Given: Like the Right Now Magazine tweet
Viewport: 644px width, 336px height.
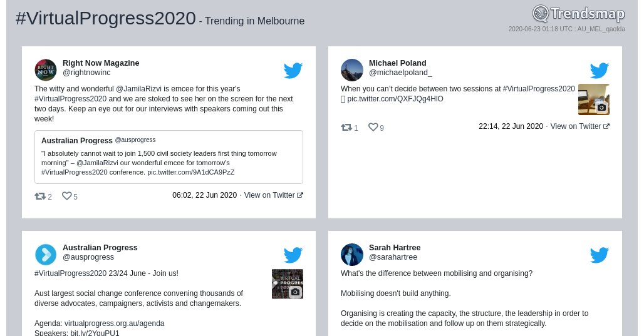Looking at the screenshot, I should click(66, 196).
